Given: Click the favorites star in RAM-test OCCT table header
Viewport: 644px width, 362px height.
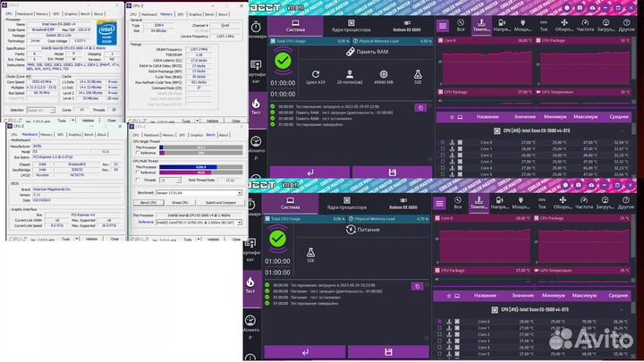Looking at the screenshot, I should (452, 117).
